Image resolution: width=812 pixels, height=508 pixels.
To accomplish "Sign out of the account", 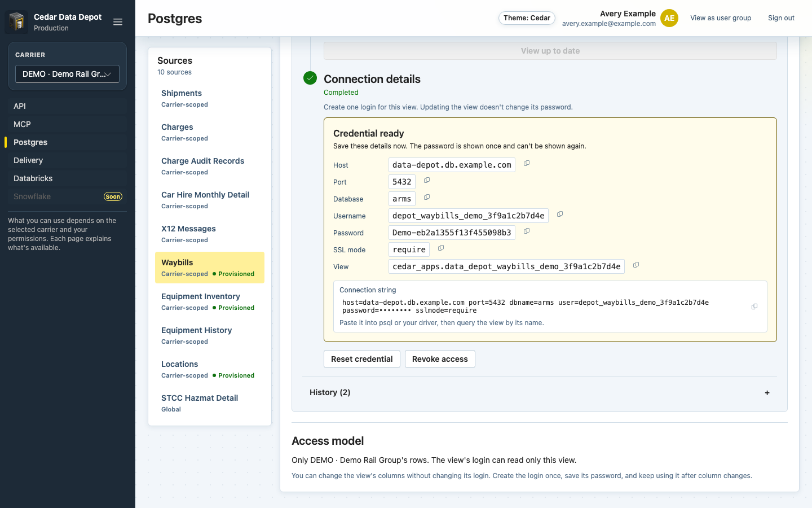I will coord(781,18).
